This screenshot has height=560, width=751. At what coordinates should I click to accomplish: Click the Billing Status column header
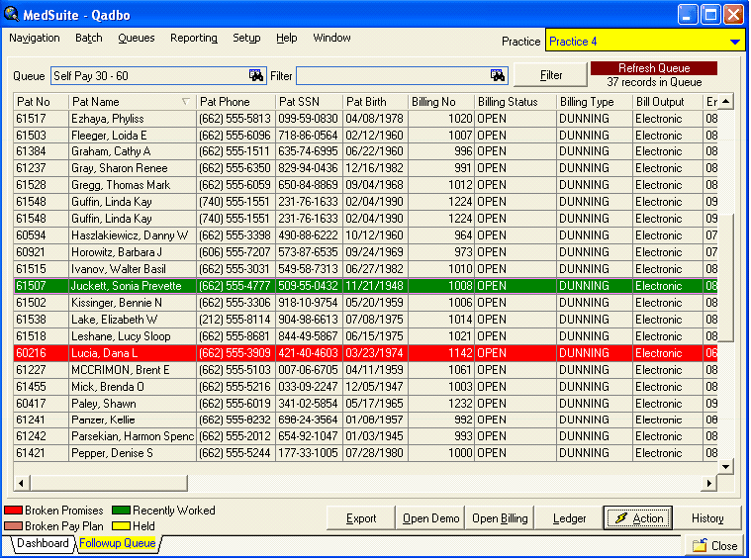point(516,102)
